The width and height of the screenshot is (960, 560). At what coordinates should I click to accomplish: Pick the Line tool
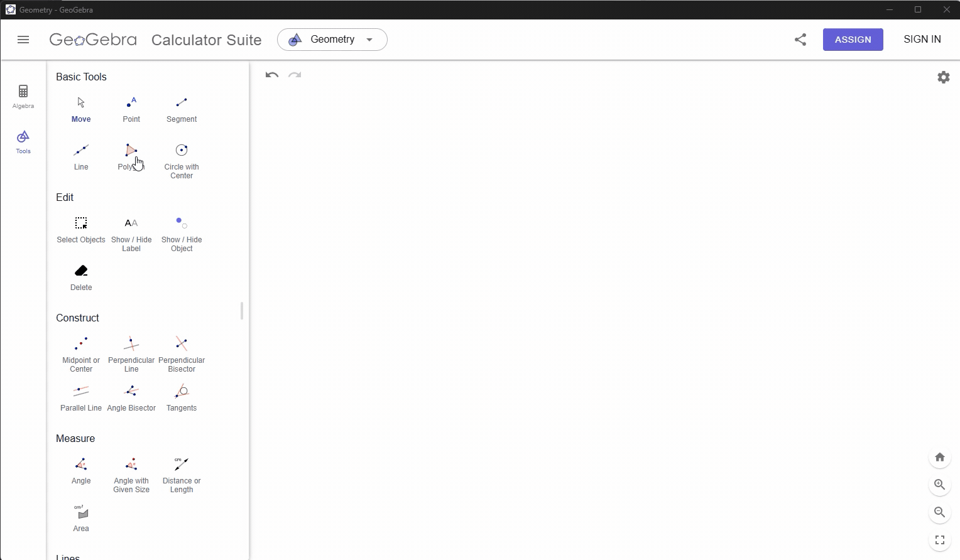tap(81, 157)
